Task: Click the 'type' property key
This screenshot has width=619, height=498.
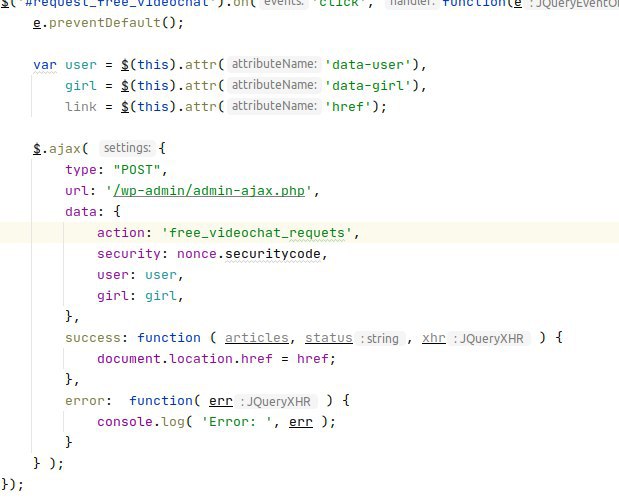Action: 81,170
